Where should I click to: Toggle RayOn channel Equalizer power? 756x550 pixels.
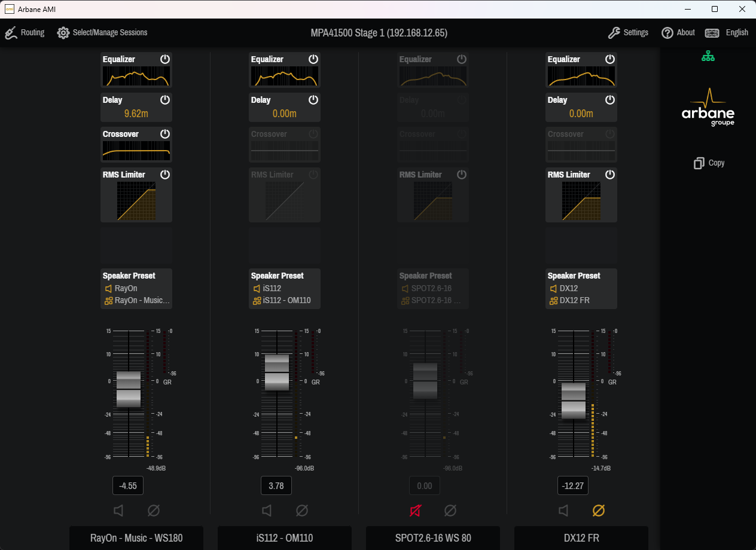(165, 59)
